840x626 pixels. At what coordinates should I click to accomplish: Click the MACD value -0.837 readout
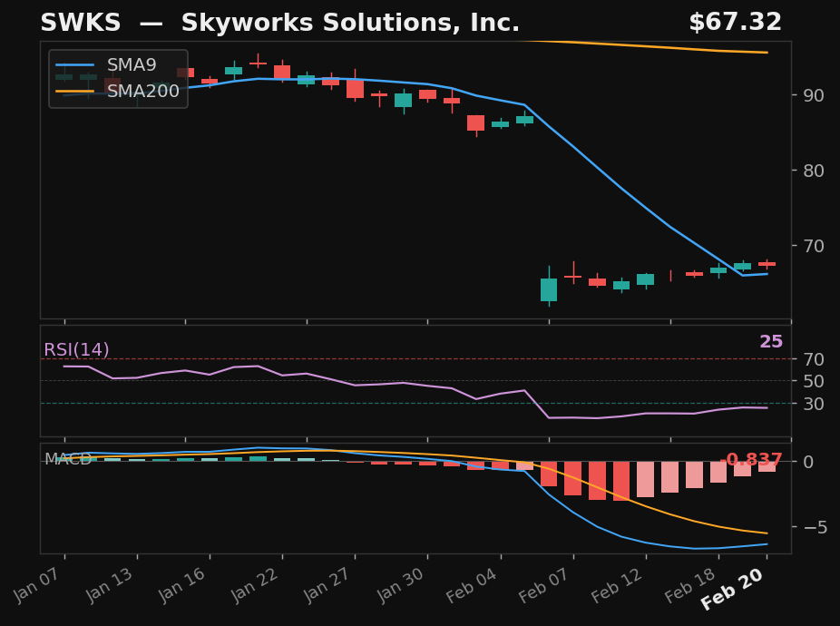pyautogui.click(x=754, y=459)
